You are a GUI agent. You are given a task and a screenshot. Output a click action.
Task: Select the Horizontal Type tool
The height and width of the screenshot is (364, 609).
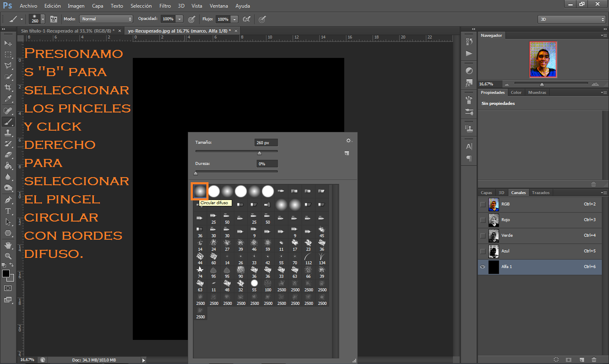(8, 211)
